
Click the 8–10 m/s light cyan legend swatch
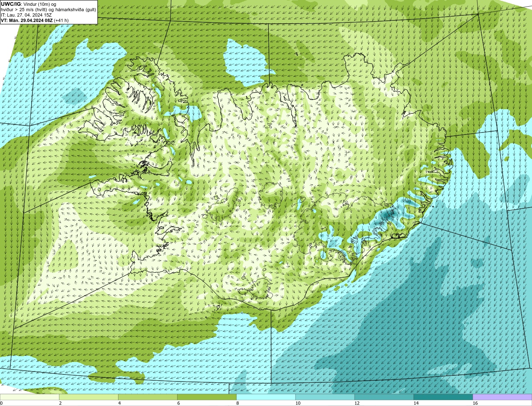coord(266,397)
